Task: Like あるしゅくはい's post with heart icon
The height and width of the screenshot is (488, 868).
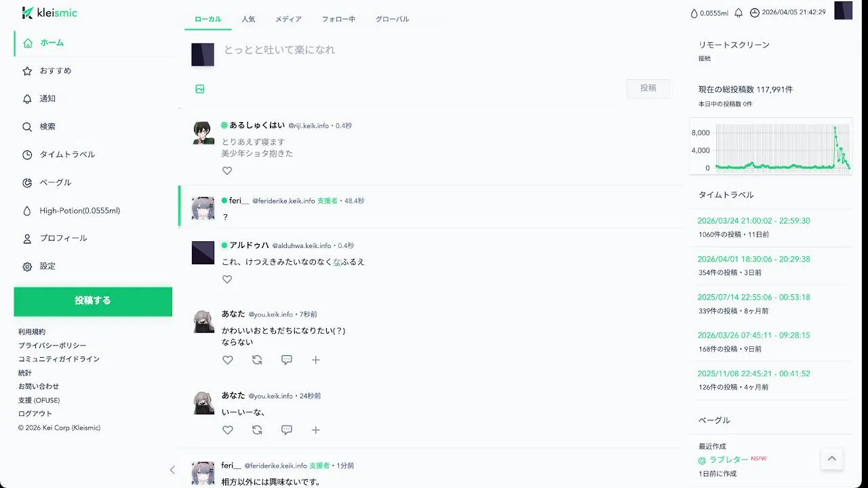Action: pos(227,171)
